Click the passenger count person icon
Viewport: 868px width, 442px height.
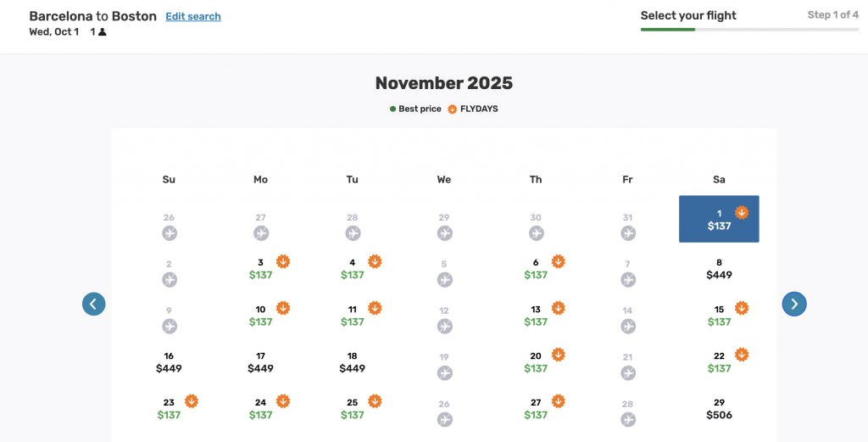pos(103,32)
